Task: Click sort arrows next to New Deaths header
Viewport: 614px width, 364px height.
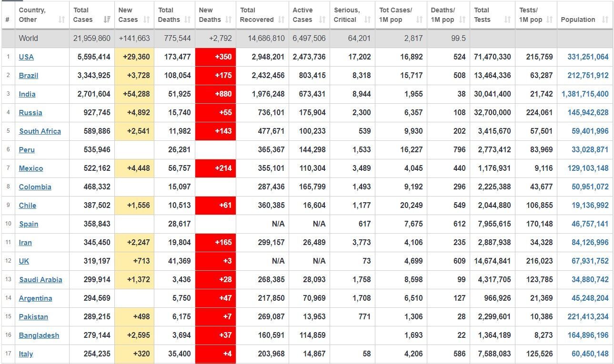Action: point(228,20)
